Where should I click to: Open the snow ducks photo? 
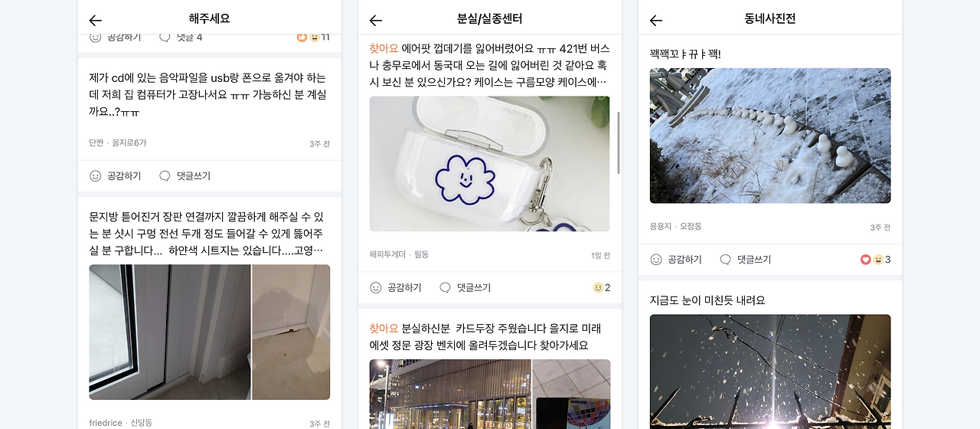click(x=769, y=136)
